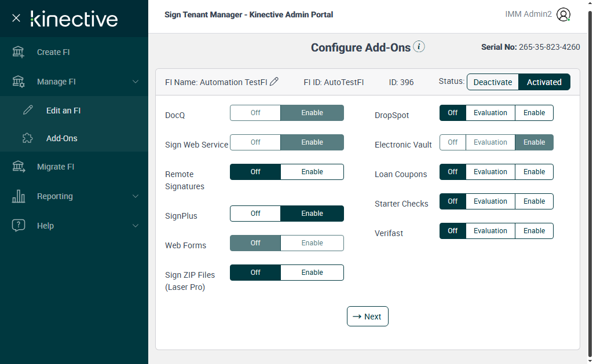Open the Reporting menu item
The width and height of the screenshot is (593, 364).
[x=74, y=196]
